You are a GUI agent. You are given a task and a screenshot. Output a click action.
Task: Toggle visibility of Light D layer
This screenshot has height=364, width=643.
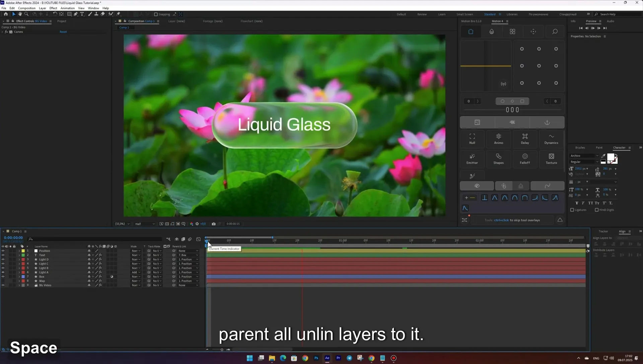[3, 260]
